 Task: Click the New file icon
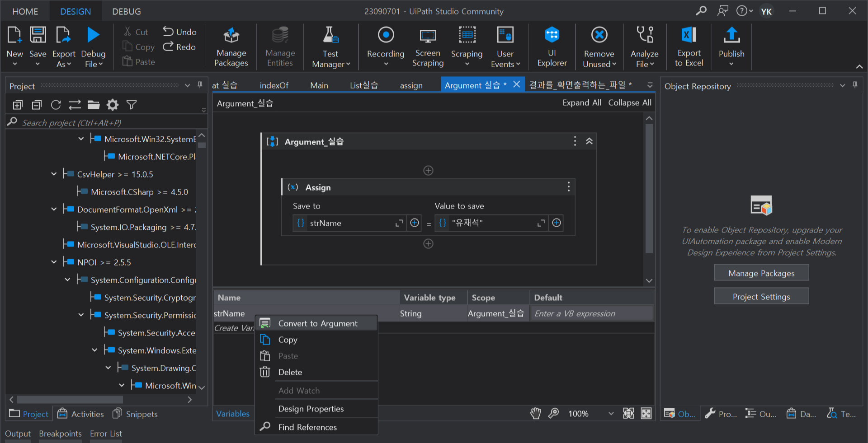tap(14, 35)
